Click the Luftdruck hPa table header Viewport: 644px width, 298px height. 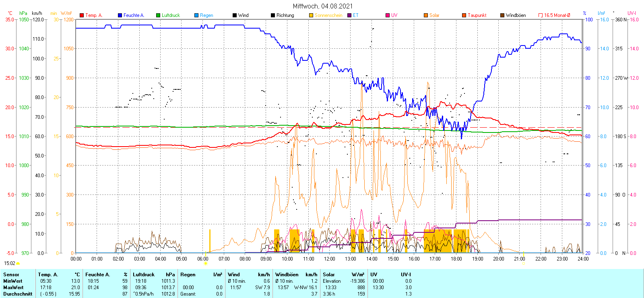(154, 275)
